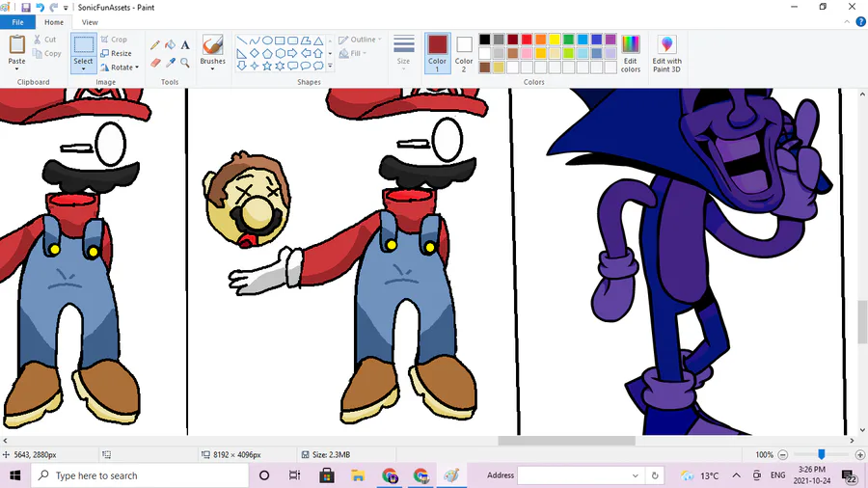Open the Select options dropdown arrow

(x=84, y=68)
